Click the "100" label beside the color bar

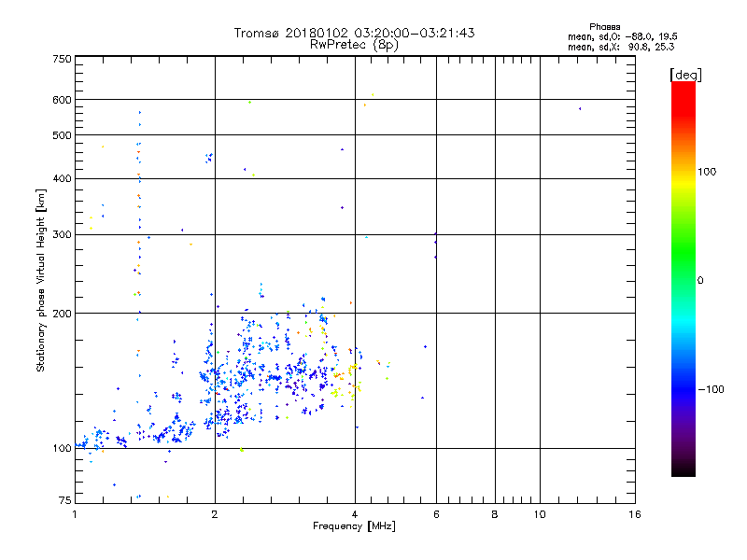(x=707, y=172)
